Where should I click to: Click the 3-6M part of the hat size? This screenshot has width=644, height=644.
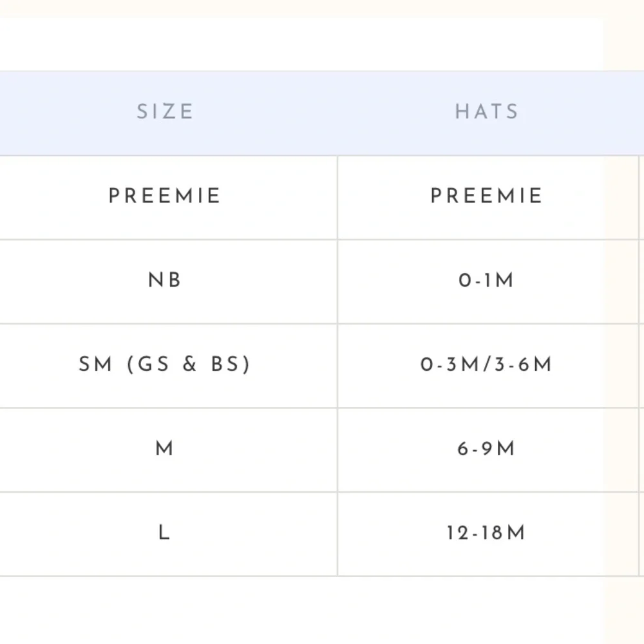pyautogui.click(x=522, y=365)
